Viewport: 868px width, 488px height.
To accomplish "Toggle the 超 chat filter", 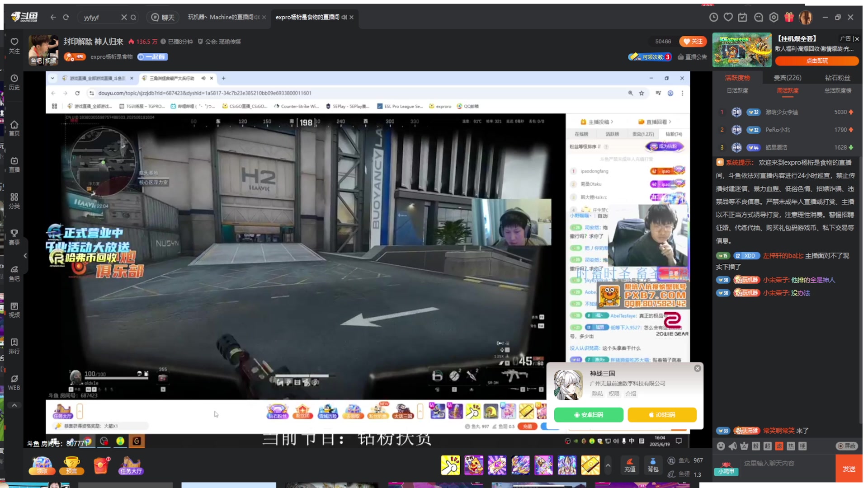I will pos(767,446).
